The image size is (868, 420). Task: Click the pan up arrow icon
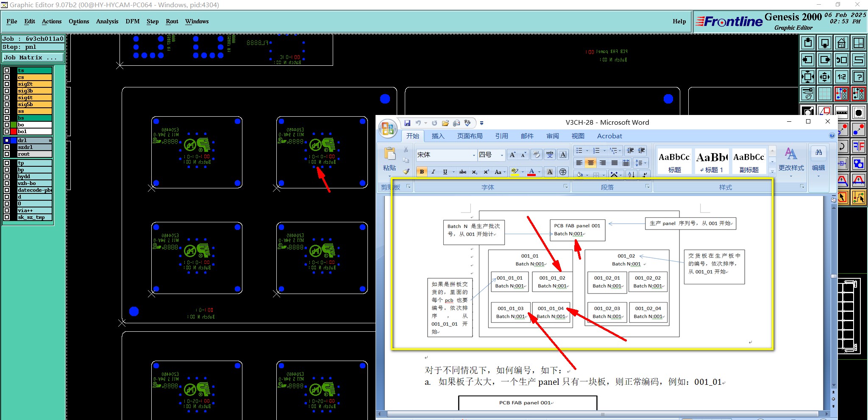pos(808,43)
